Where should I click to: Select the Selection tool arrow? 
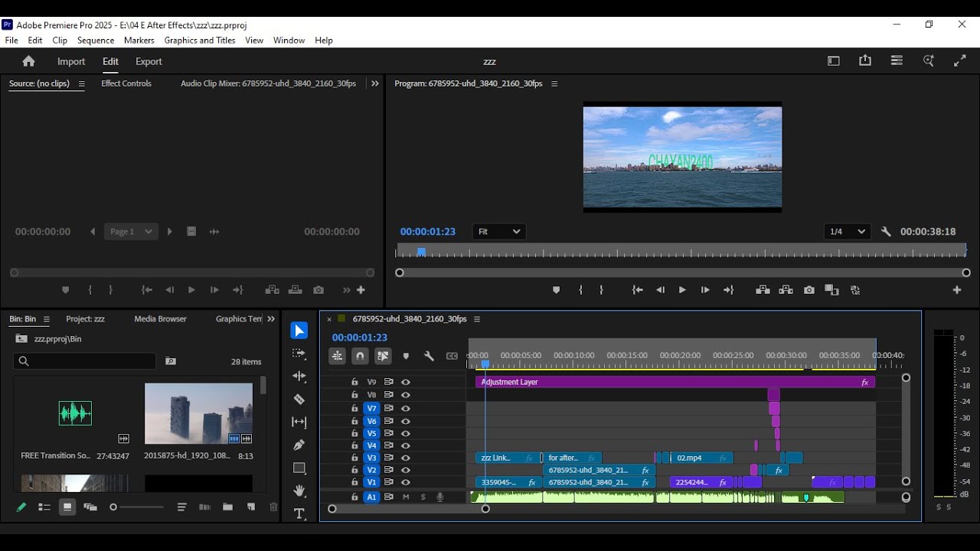pyautogui.click(x=299, y=331)
